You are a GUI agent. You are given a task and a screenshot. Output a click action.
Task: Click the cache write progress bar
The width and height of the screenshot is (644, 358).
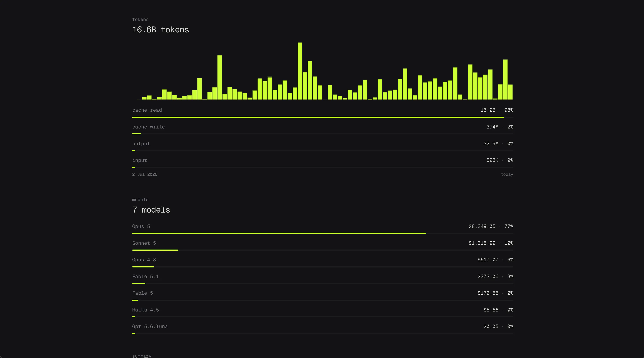coord(323,134)
